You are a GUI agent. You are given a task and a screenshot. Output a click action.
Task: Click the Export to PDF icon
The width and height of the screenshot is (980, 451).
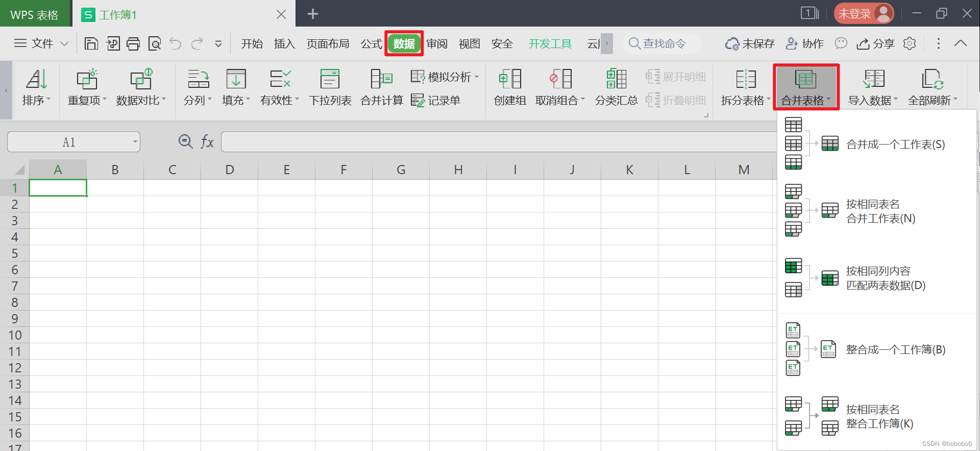click(113, 44)
